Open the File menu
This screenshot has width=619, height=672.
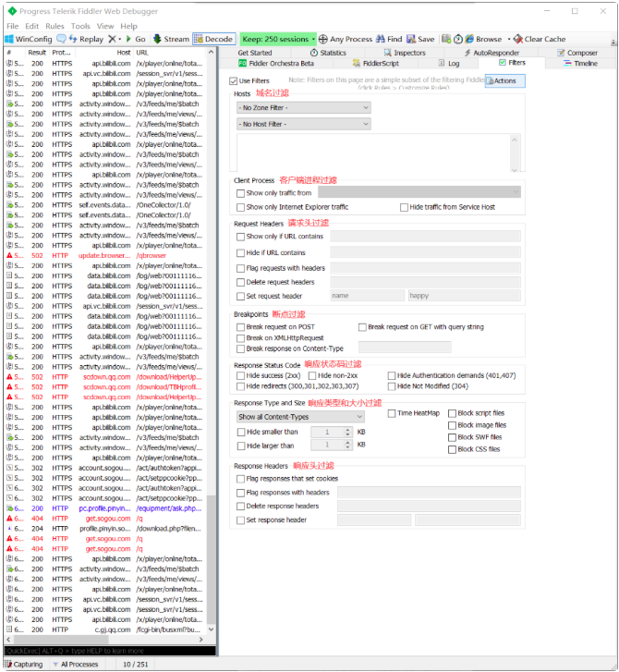12,26
